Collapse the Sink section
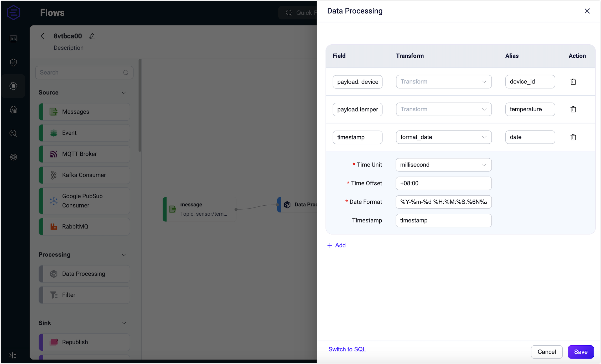This screenshot has width=601, height=364. point(124,323)
